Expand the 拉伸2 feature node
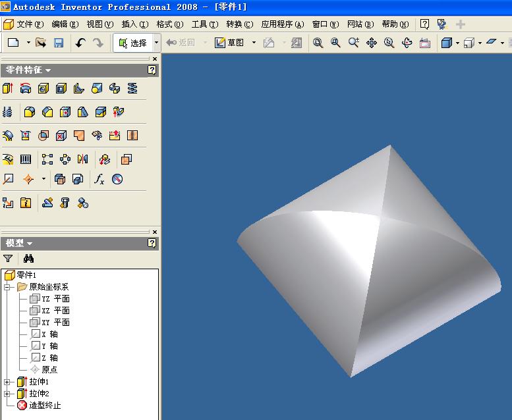Viewport: 512px width, 420px height. point(7,394)
